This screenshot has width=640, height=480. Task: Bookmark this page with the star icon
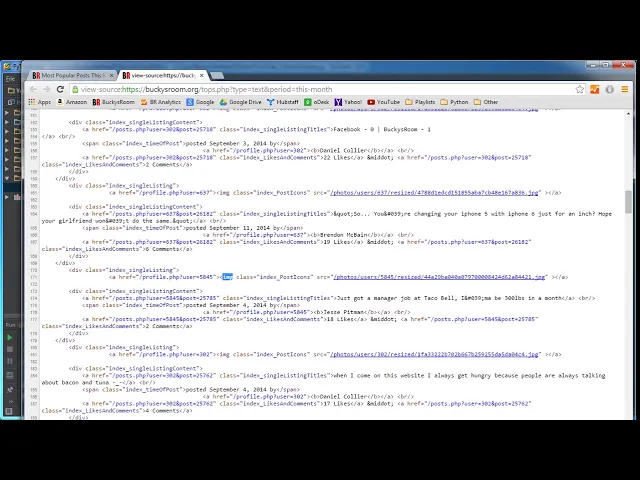coord(580,89)
